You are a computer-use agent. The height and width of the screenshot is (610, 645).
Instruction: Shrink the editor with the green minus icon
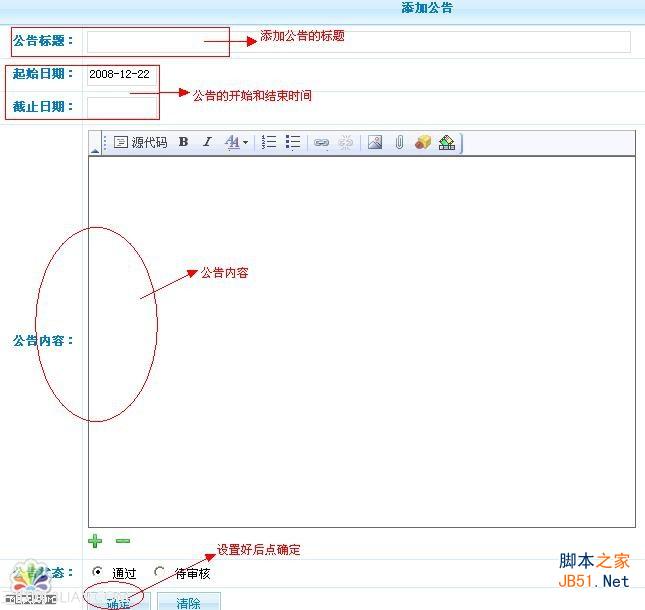coord(123,541)
